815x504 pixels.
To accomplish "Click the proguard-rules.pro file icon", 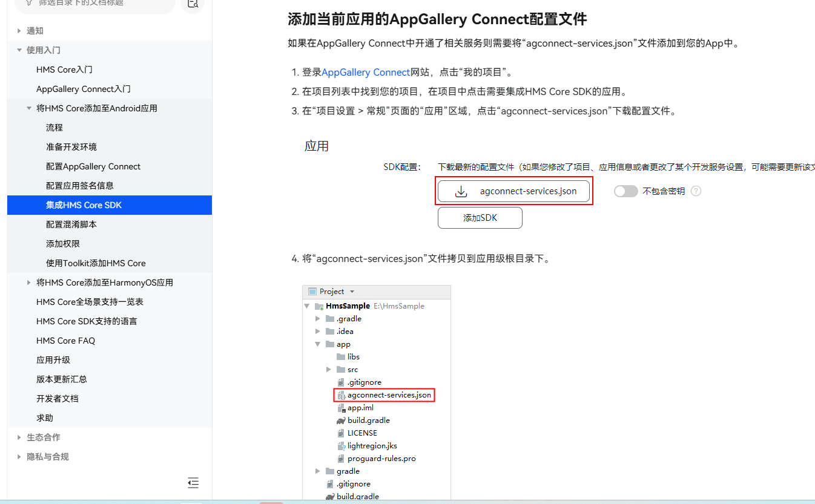I will click(x=341, y=459).
